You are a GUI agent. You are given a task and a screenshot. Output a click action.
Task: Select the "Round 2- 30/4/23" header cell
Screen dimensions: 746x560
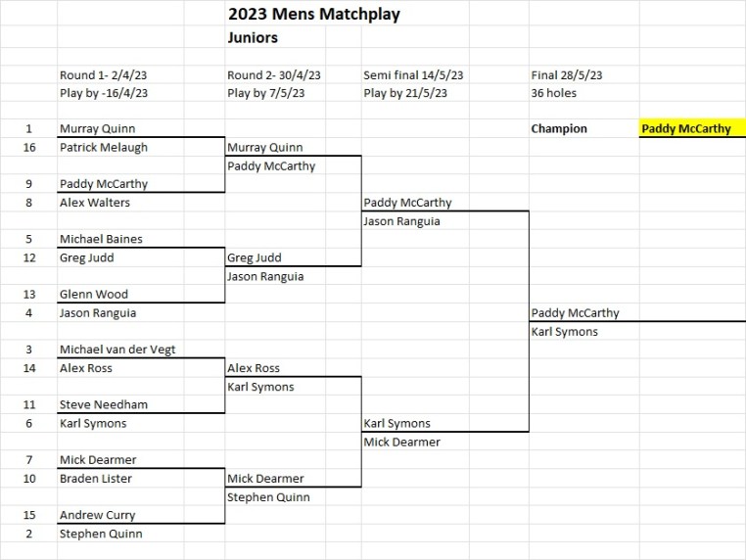tap(274, 75)
